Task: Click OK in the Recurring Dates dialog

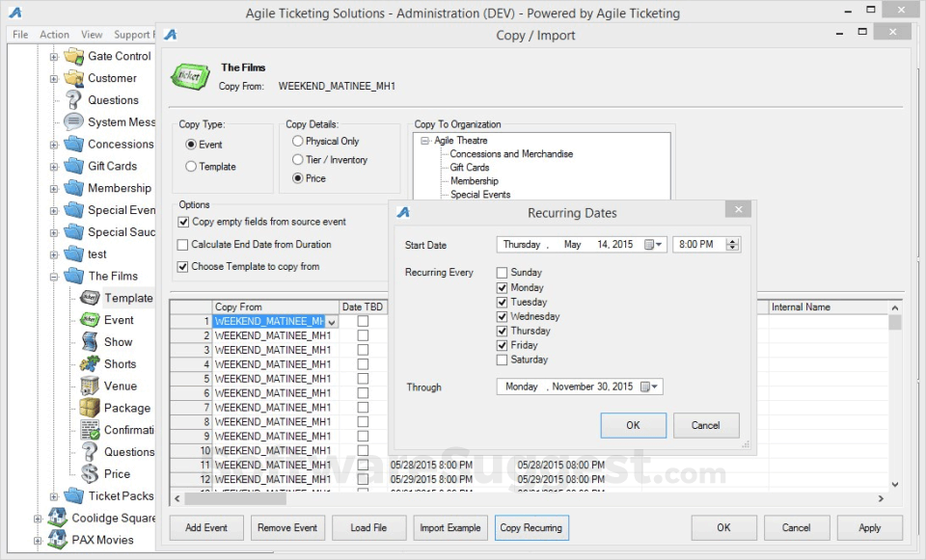Action: coord(633,425)
